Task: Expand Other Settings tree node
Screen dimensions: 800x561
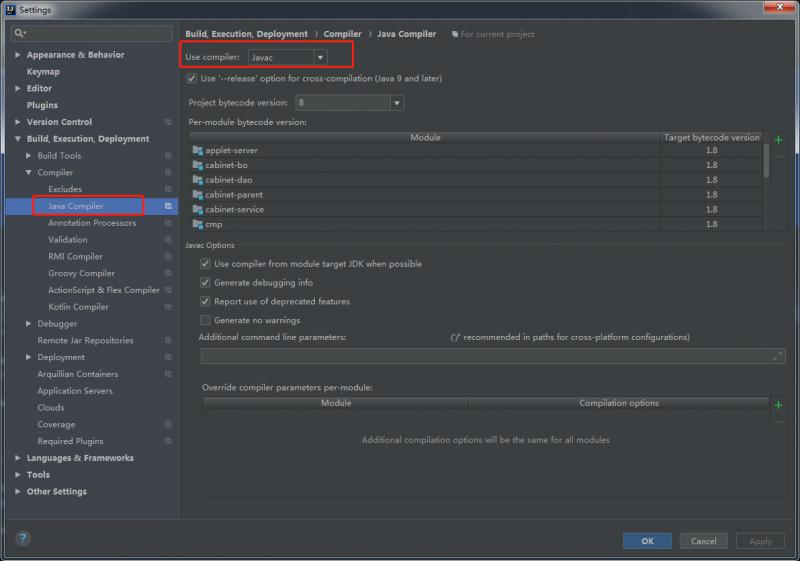Action: [x=18, y=492]
